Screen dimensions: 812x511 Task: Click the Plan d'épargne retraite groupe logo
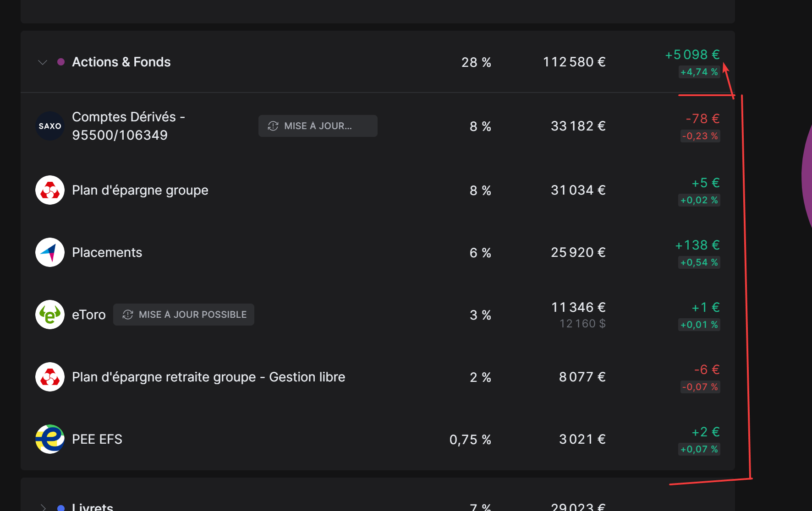(x=50, y=377)
